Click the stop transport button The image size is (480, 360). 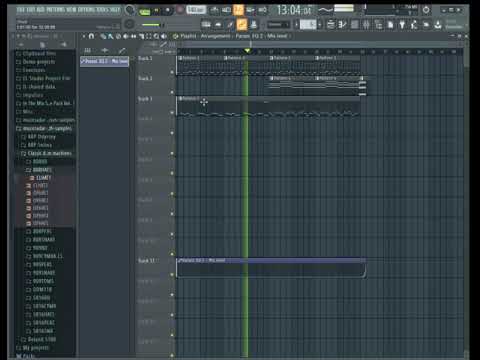tap(168, 10)
